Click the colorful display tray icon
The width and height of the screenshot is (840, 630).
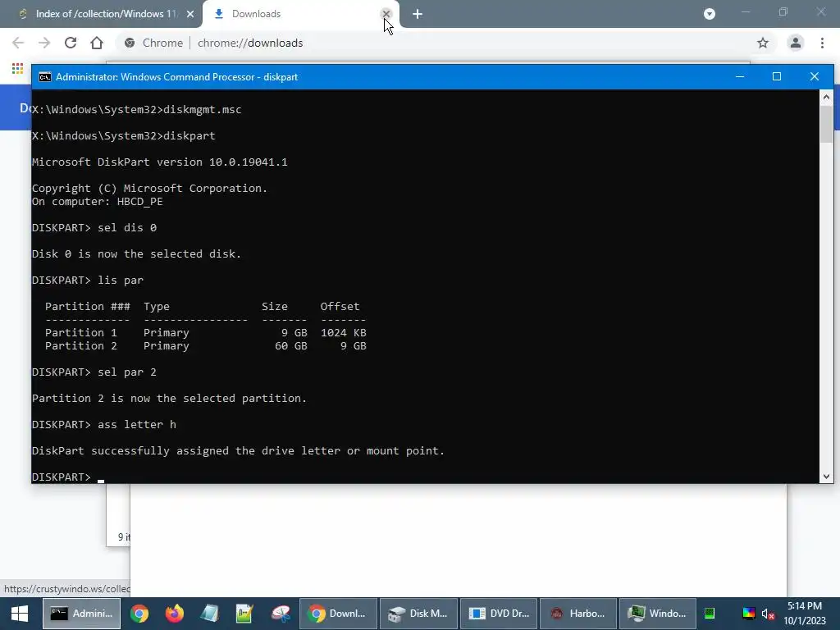[748, 614]
